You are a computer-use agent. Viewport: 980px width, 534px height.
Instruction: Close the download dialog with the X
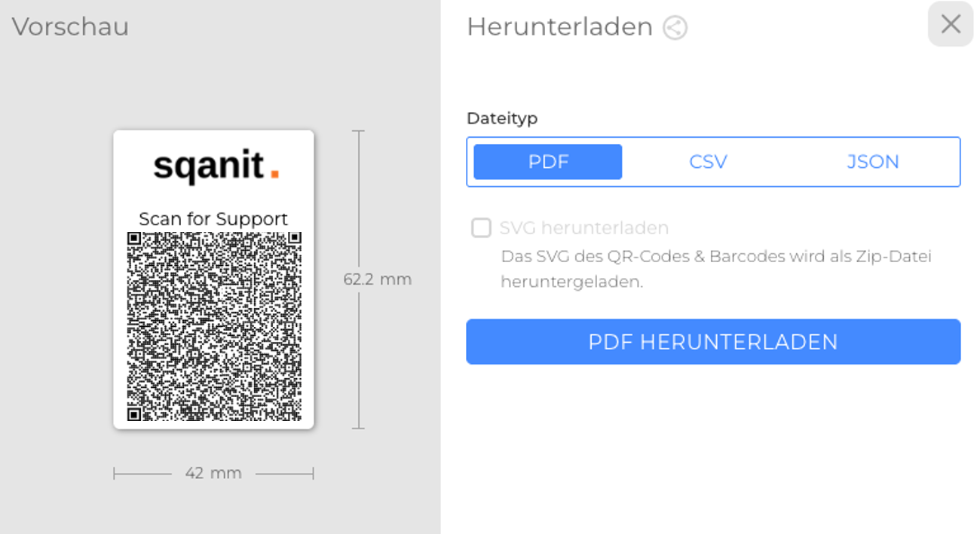(x=951, y=25)
